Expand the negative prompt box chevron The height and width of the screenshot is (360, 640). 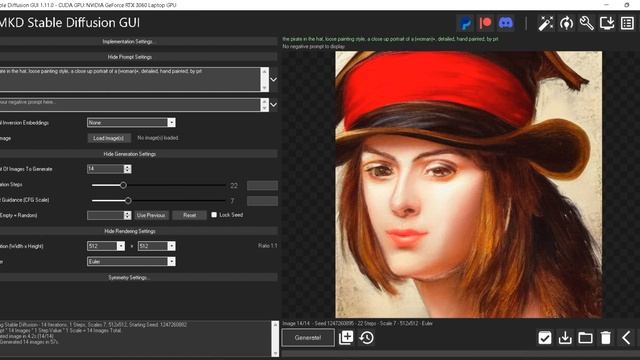pyautogui.click(x=273, y=105)
